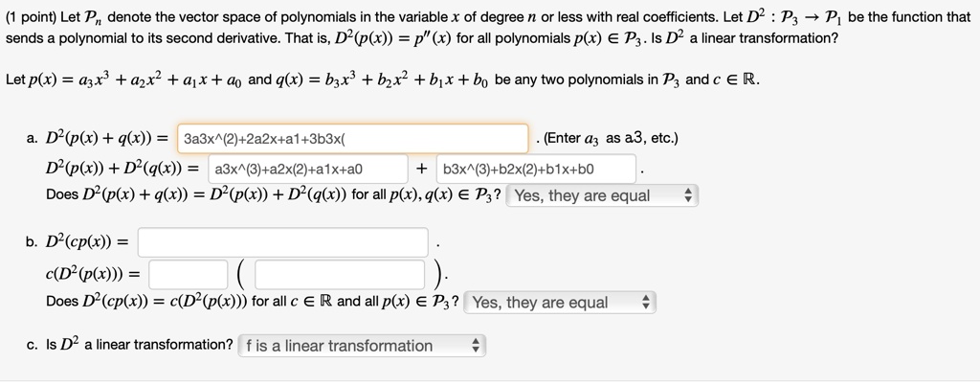
Task: Click the large closing parenthesis in part b
Action: click(x=437, y=275)
